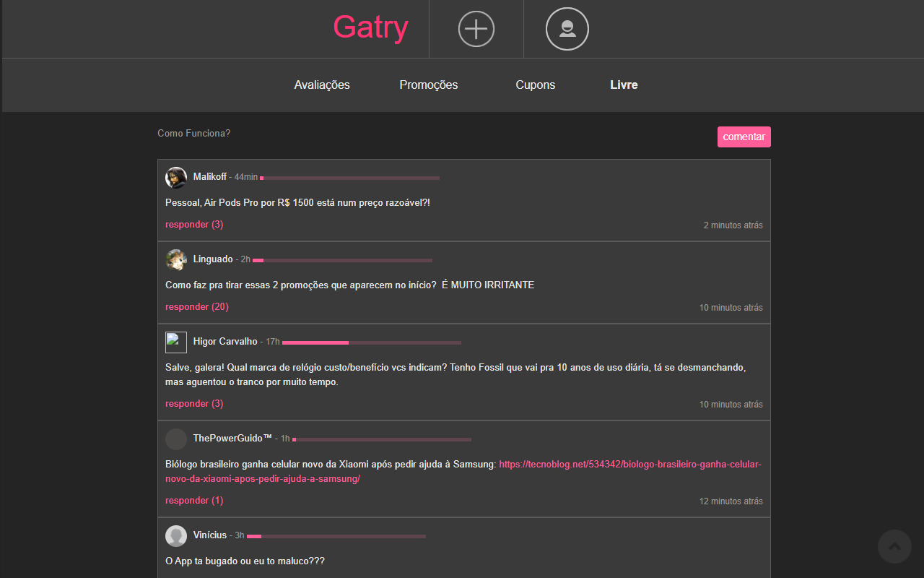Open the user profile icon

(x=567, y=29)
